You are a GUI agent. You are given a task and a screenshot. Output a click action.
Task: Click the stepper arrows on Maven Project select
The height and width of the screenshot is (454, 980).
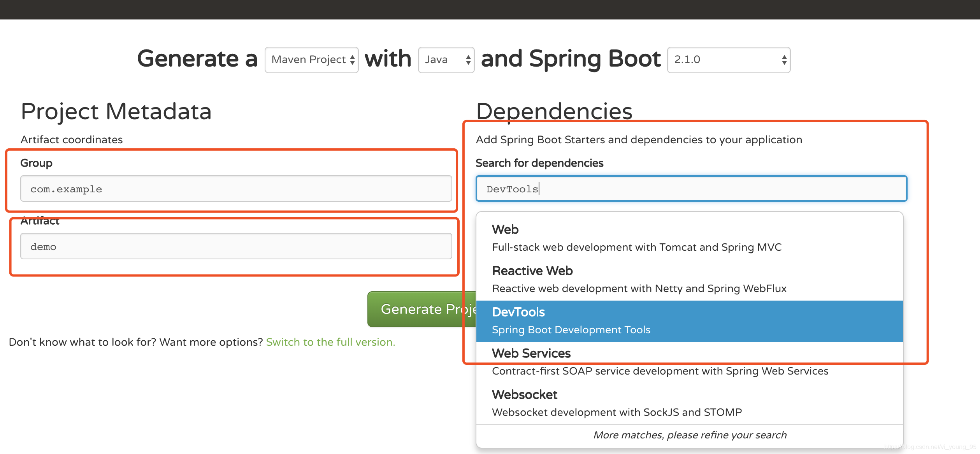pyautogui.click(x=352, y=60)
